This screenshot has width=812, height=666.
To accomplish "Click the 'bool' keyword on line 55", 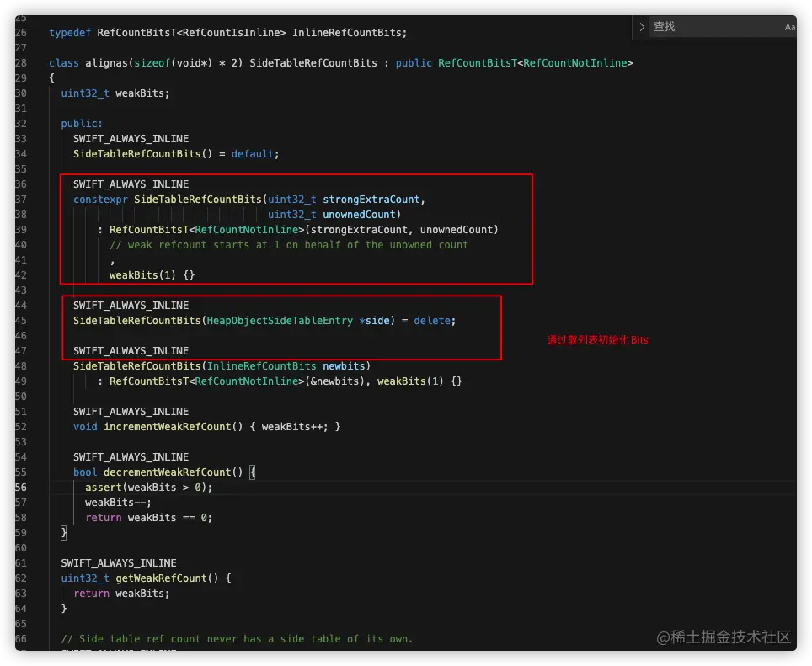I will (x=85, y=472).
